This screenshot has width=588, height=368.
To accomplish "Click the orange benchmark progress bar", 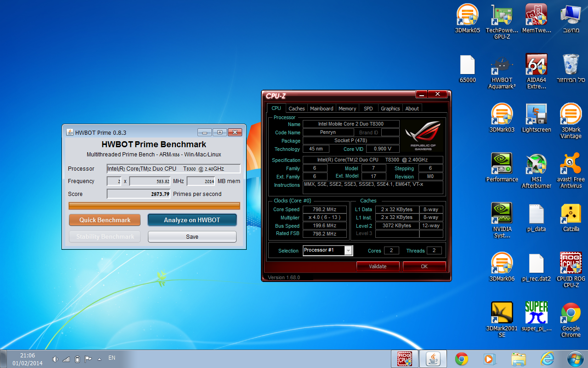I will pyautogui.click(x=154, y=206).
